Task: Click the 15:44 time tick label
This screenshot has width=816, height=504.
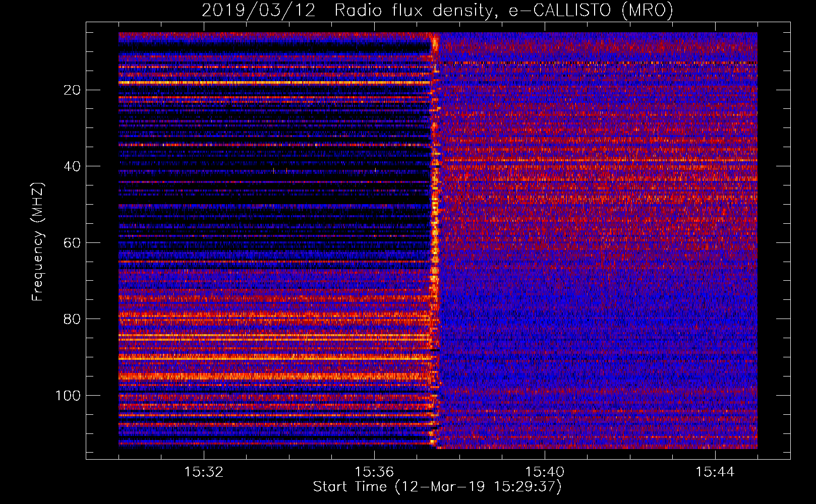Action: pyautogui.click(x=715, y=472)
